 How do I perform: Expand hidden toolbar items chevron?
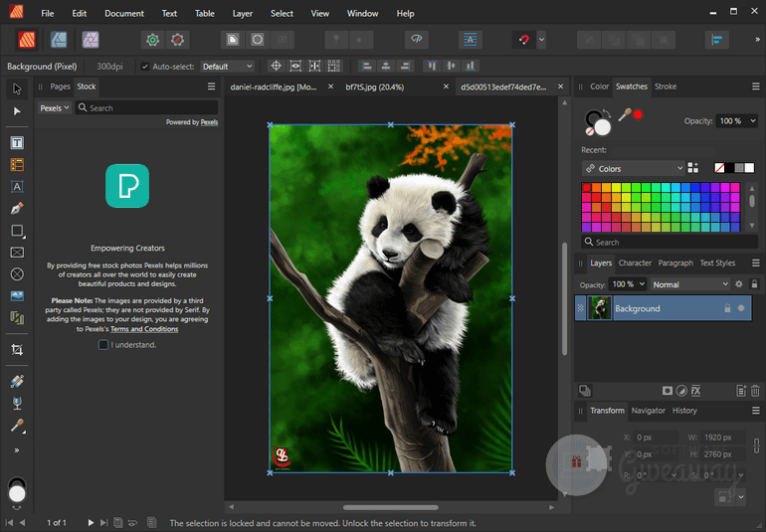click(757, 40)
